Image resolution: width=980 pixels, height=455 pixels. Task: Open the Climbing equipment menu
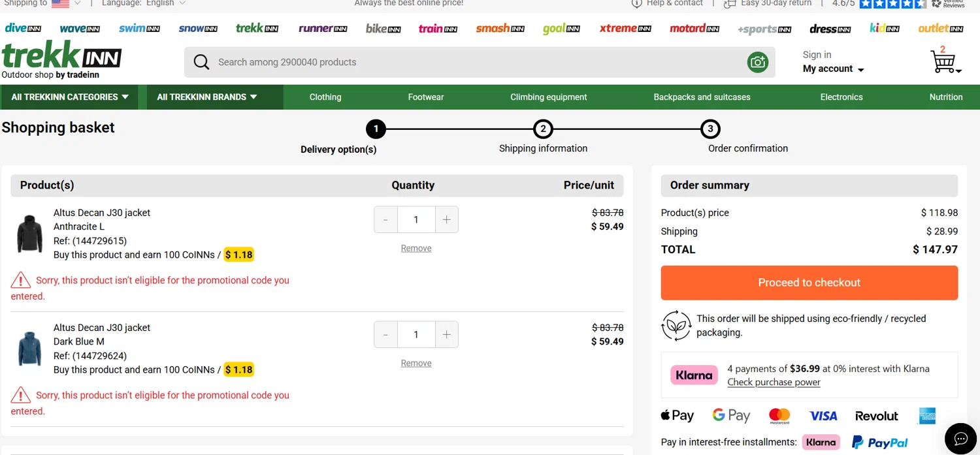click(x=549, y=97)
